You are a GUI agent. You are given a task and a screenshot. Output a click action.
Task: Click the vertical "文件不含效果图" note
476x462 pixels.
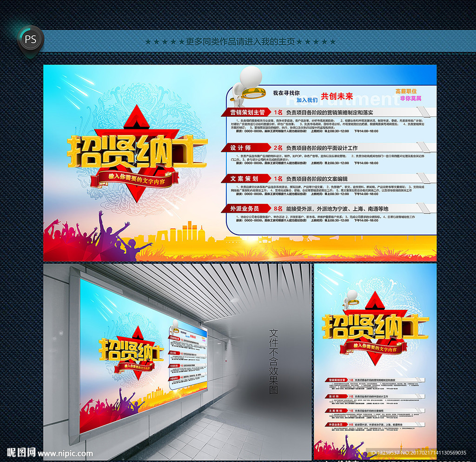coord(273,361)
